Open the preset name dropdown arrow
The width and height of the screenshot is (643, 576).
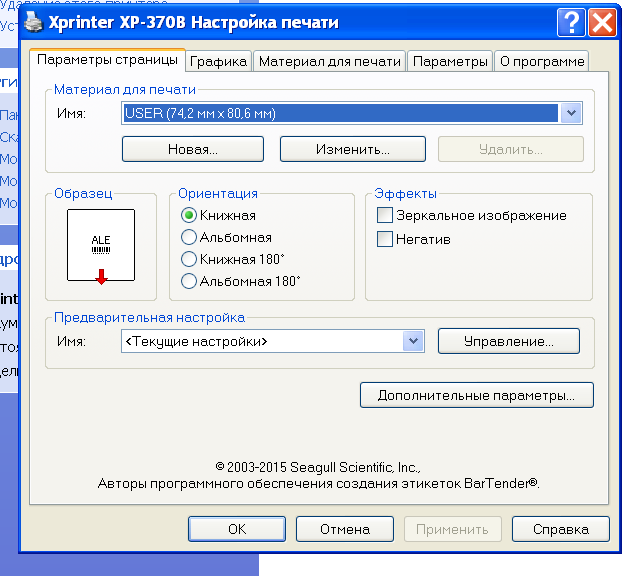point(413,341)
